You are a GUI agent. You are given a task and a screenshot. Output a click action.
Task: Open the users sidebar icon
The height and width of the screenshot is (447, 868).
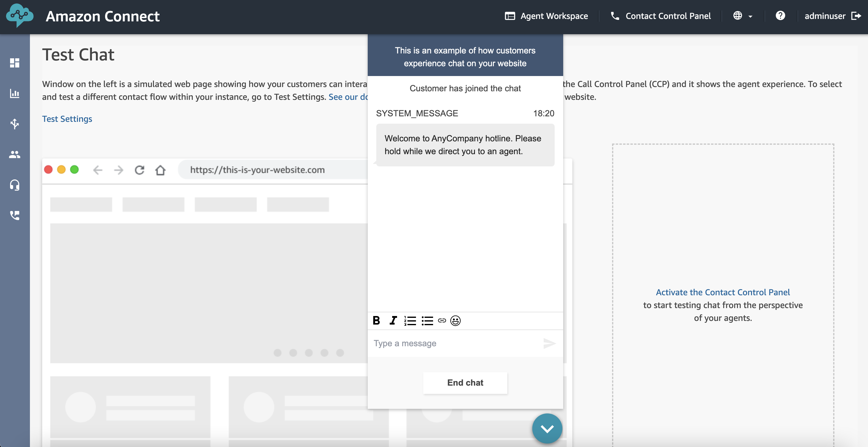(14, 154)
